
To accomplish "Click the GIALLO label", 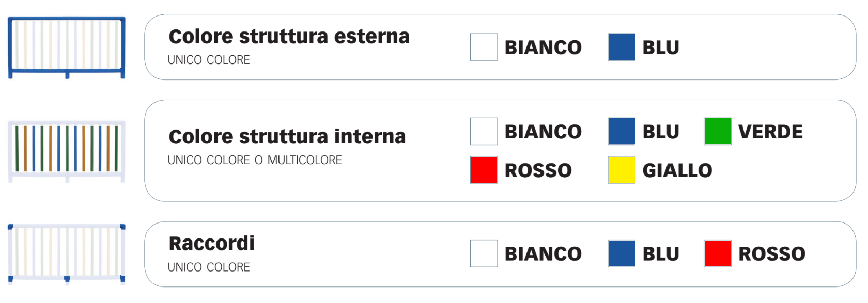I will 677,170.
